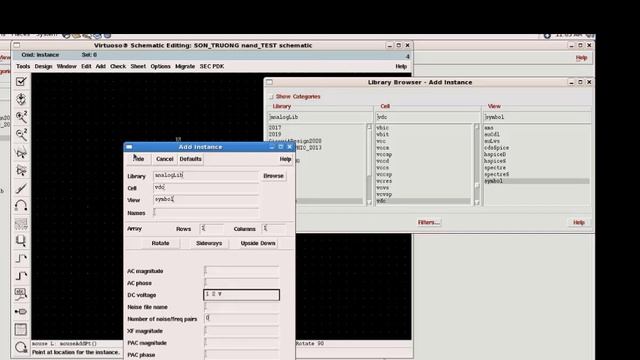The height and width of the screenshot is (360, 640).
Task: Select the Pin tool icon
Action: click(x=21, y=311)
